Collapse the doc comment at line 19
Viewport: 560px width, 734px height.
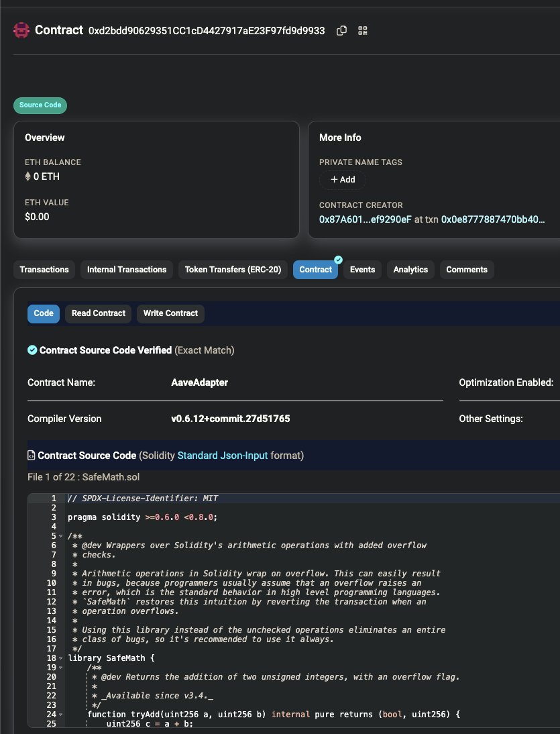(x=61, y=668)
